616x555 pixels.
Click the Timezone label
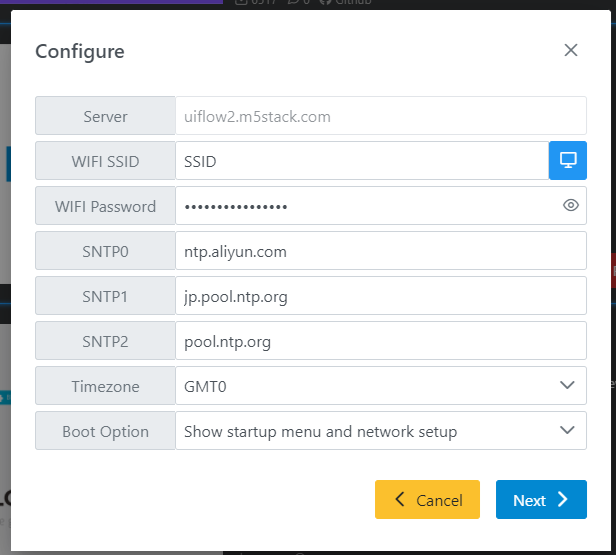click(x=105, y=386)
